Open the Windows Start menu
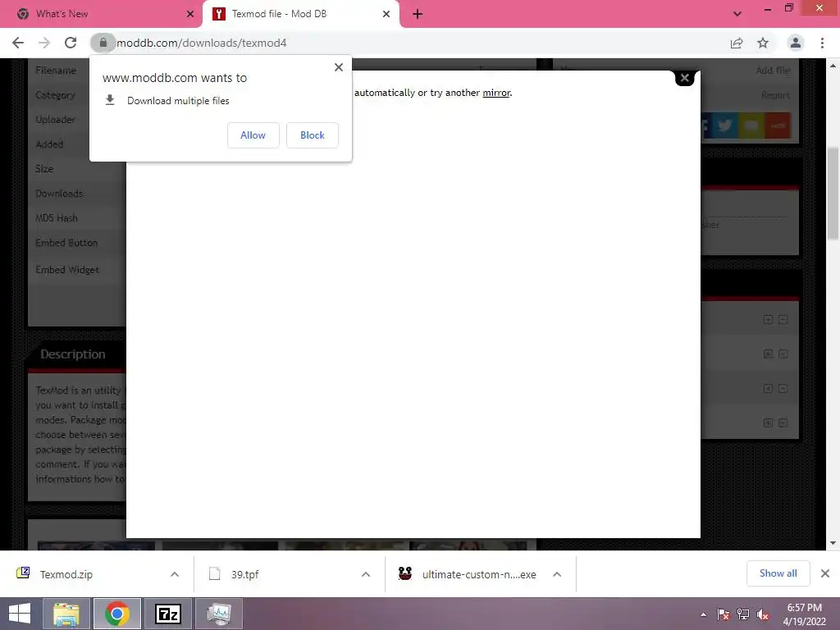 [20, 614]
